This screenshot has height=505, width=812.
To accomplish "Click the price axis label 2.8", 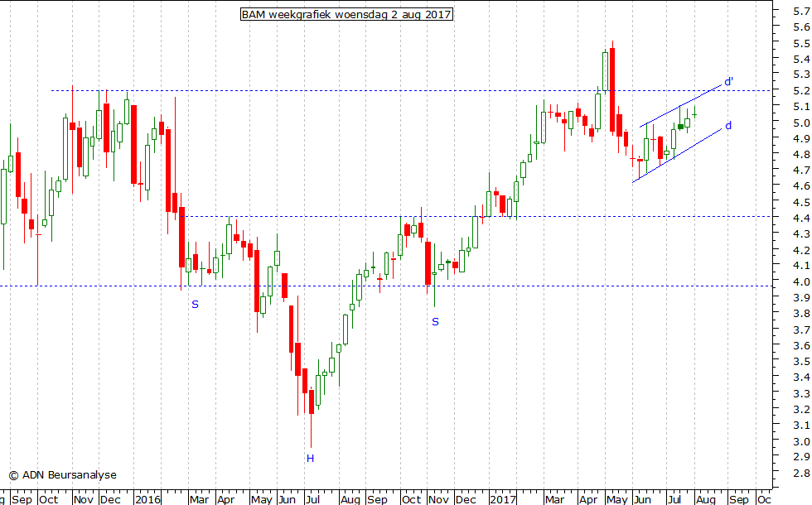I will (802, 473).
